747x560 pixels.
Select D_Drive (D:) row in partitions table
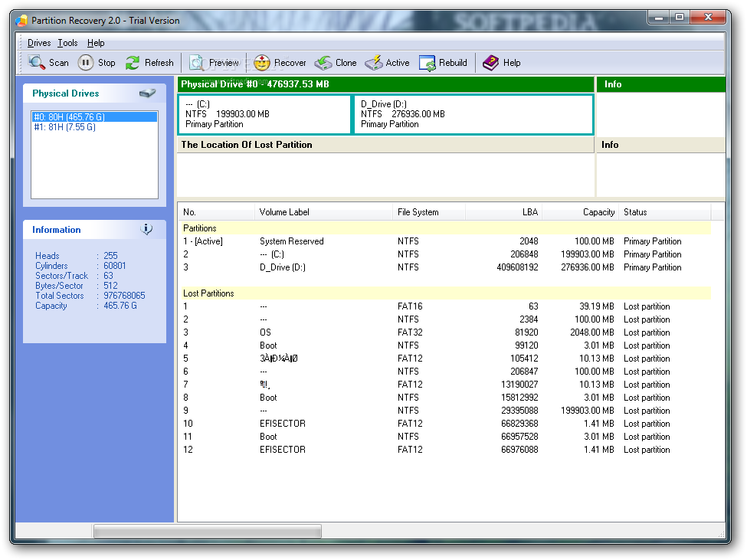(444, 267)
